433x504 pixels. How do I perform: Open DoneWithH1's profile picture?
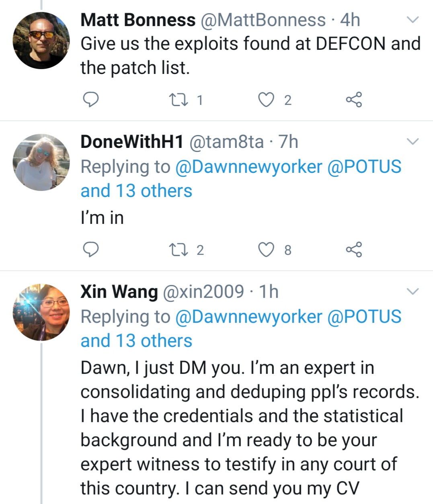41,162
